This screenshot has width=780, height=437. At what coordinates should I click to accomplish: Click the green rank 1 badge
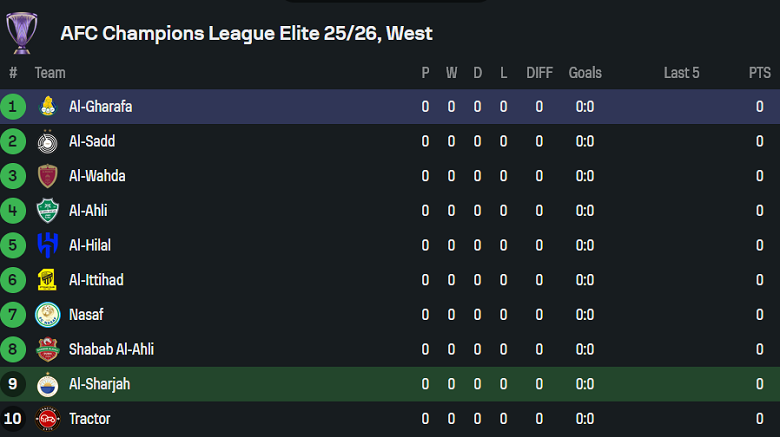13,107
